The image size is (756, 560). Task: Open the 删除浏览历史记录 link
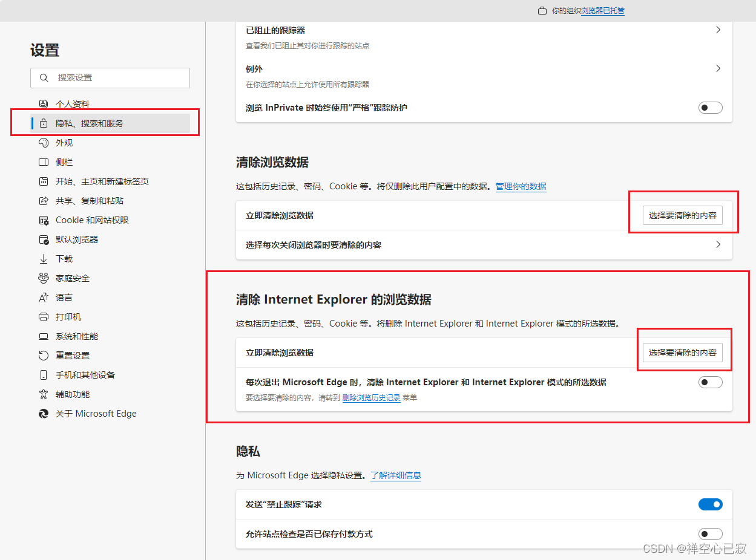[371, 398]
